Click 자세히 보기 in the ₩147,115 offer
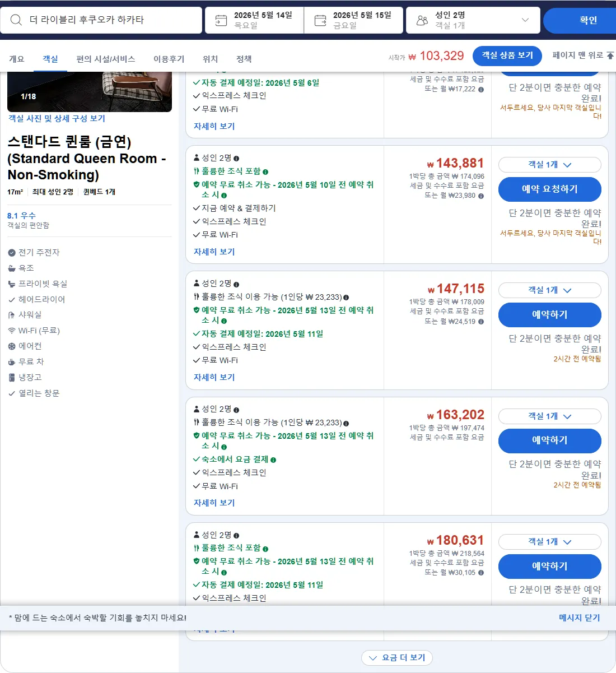This screenshot has width=616, height=673. coord(214,378)
